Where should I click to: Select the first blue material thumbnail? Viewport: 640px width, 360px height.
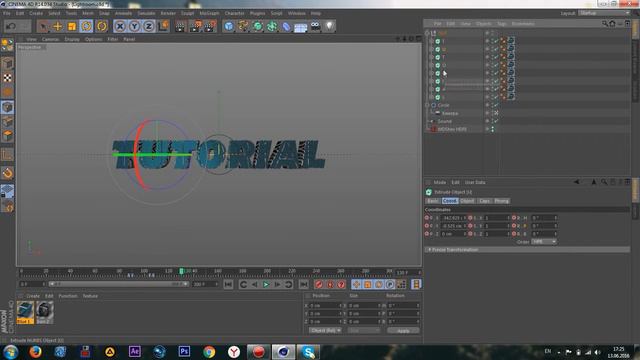(x=25, y=312)
